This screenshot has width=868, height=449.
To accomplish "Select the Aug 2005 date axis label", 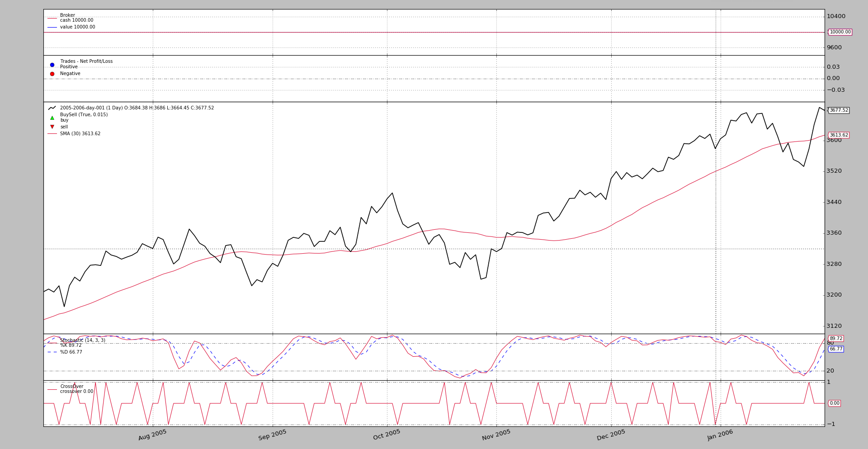I will 153,435.
